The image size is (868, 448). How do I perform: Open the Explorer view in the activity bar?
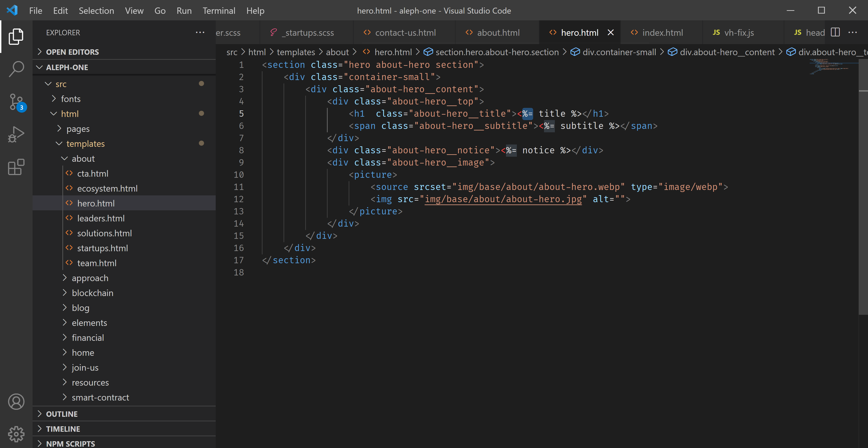click(16, 36)
